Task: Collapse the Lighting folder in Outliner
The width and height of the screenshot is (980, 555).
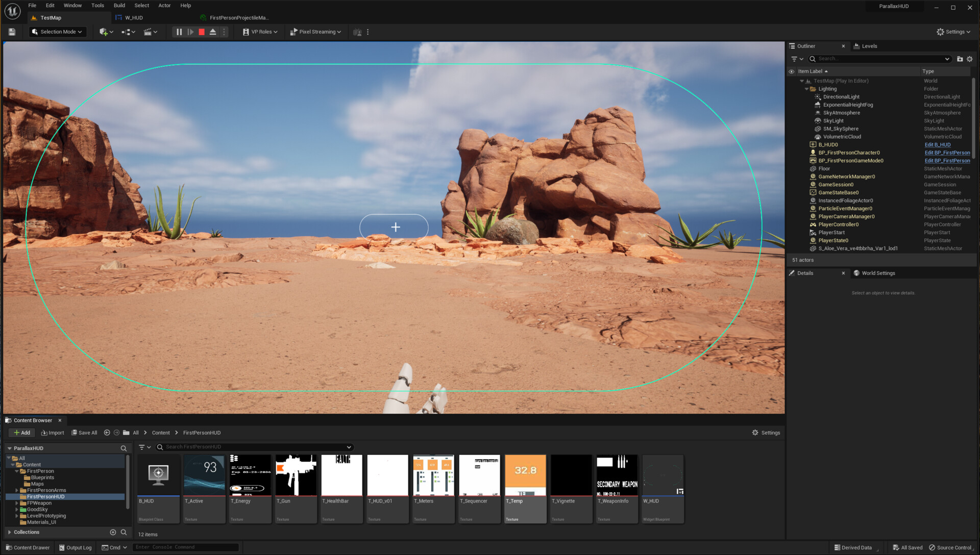Action: (x=806, y=89)
